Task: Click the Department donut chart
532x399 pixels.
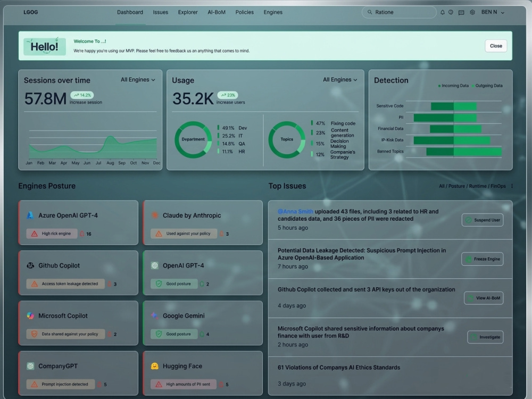Action: click(193, 139)
